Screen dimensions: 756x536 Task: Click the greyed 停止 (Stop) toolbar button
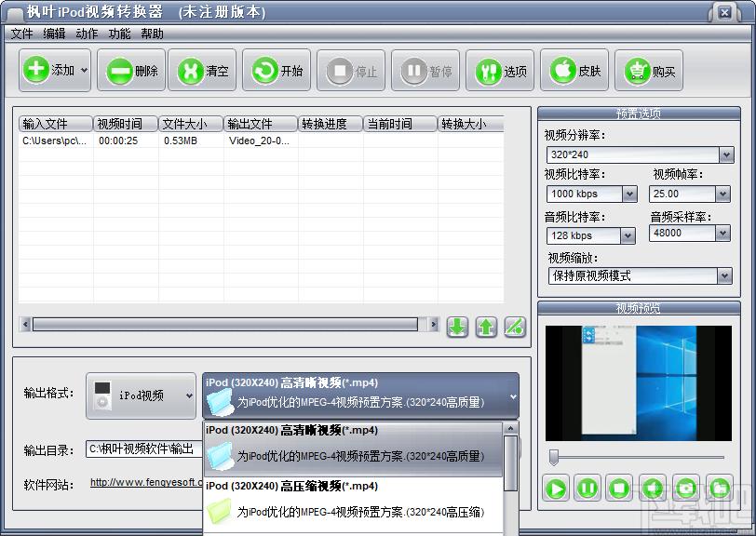click(x=350, y=71)
